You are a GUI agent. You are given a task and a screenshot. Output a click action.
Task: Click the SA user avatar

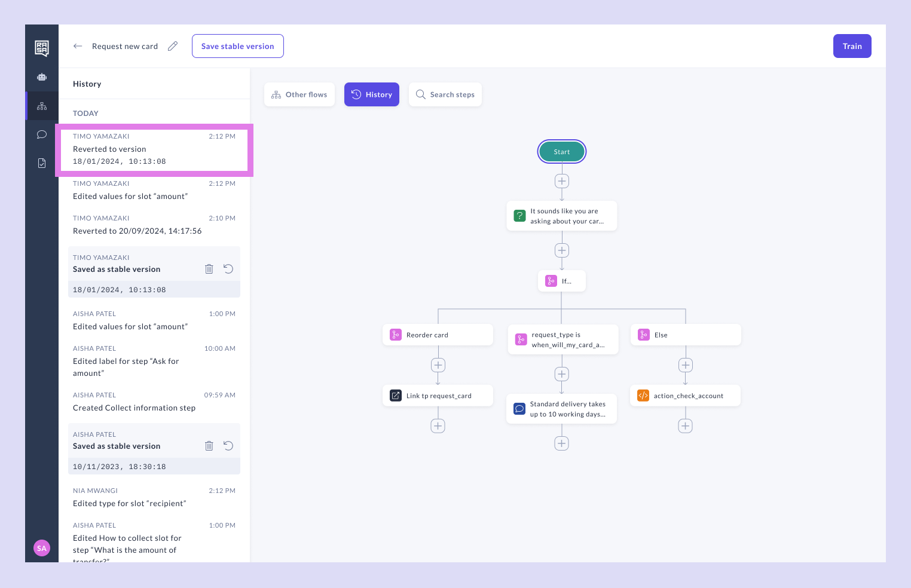42,548
